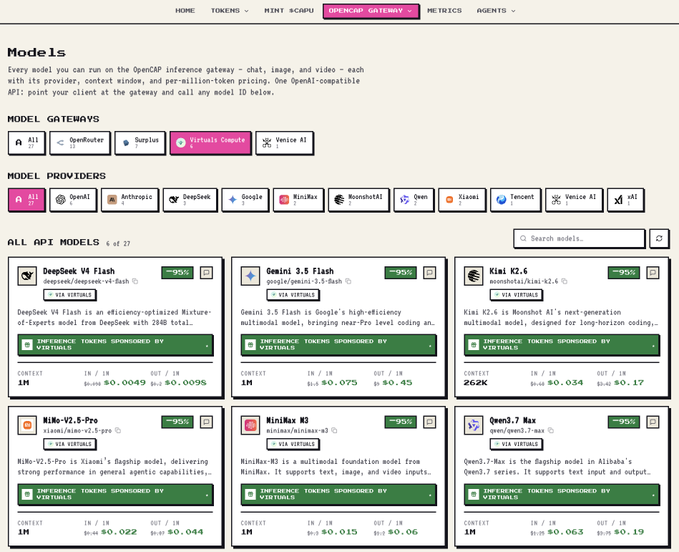Click the -95% discount badge on Kimi K2.6
The image size is (679, 552).
point(624,273)
